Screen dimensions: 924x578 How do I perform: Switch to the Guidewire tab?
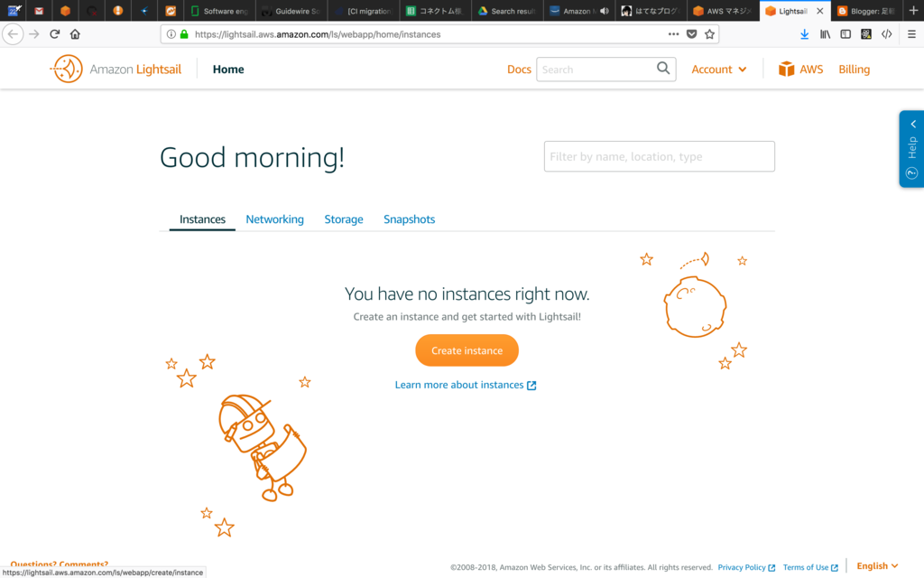click(291, 11)
